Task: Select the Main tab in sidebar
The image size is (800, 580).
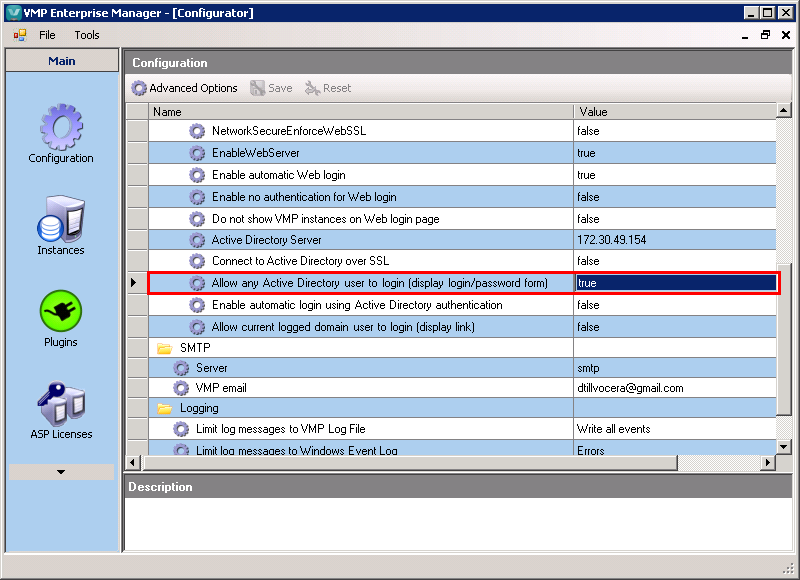Action: click(x=62, y=61)
